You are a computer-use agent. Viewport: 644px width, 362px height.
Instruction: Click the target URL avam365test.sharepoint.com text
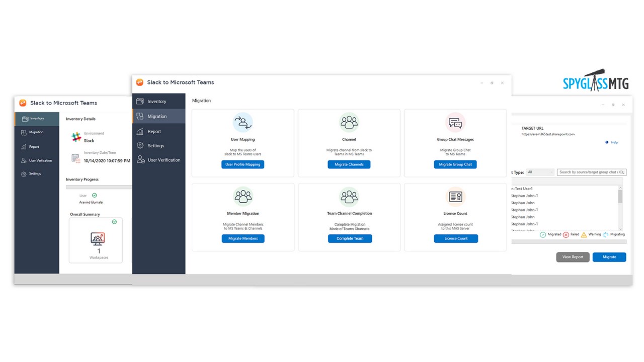[548, 134]
